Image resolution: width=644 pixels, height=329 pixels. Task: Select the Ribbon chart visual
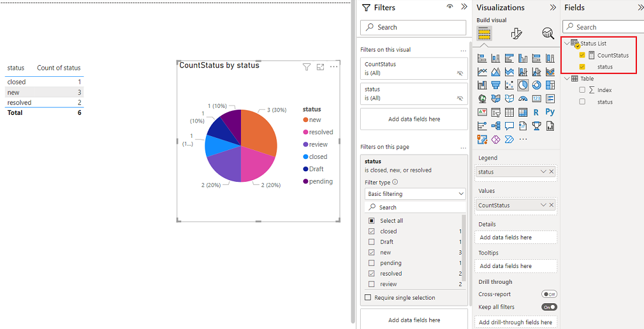pyautogui.click(x=550, y=72)
